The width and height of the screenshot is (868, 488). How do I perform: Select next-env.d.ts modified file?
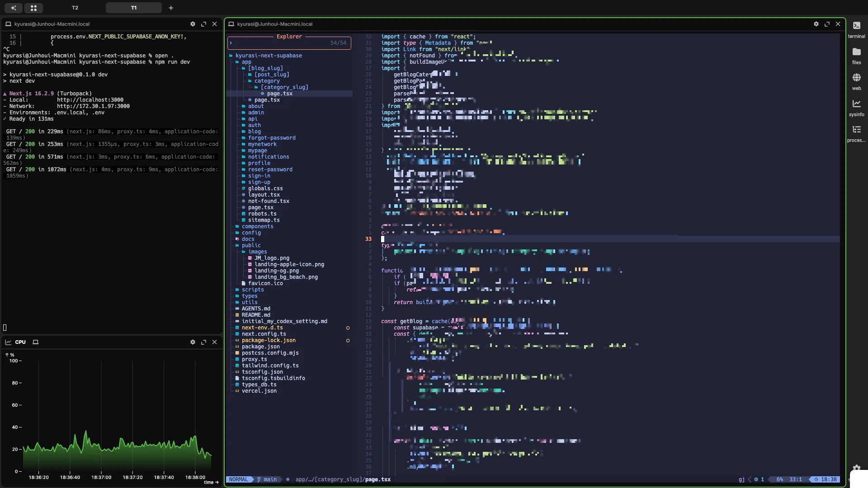[x=262, y=328]
